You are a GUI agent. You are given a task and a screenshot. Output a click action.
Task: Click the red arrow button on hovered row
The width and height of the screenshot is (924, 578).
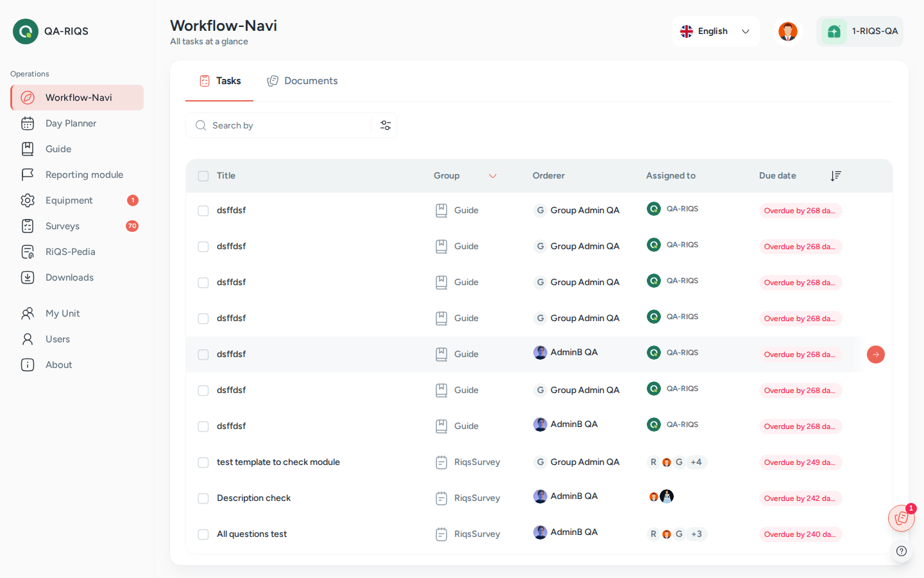click(876, 355)
